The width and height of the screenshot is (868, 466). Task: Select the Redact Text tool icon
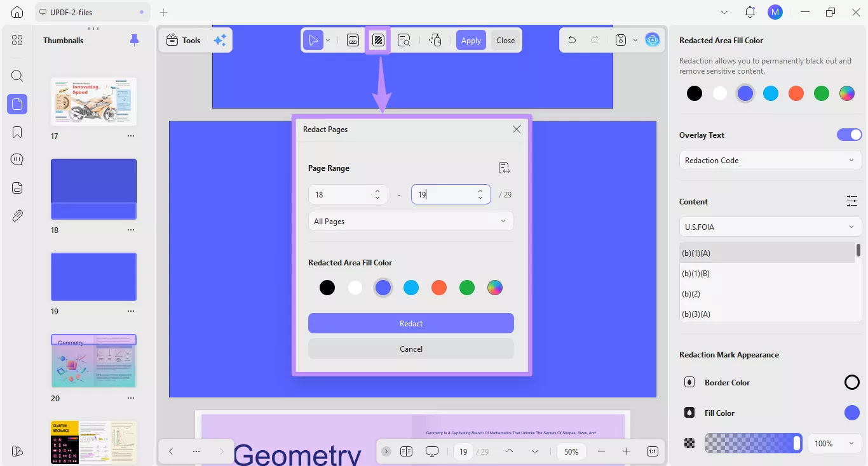353,40
